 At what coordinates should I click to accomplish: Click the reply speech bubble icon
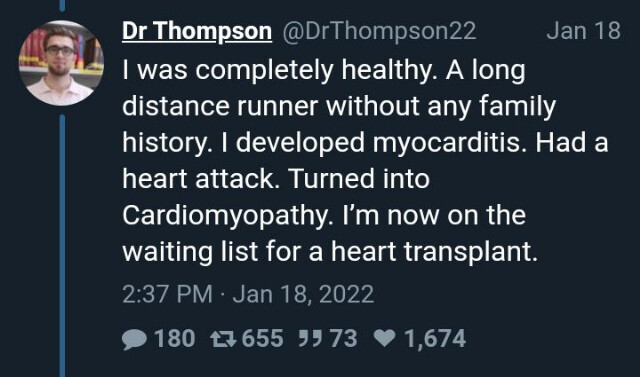(135, 339)
